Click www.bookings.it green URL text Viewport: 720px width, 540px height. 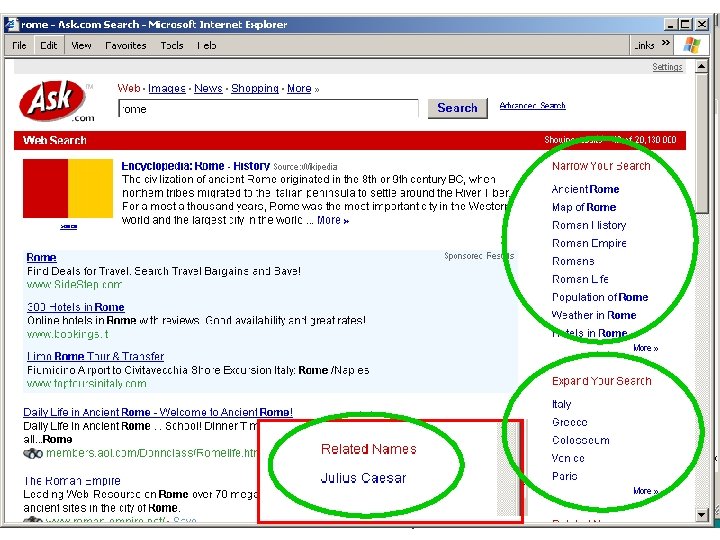67,334
